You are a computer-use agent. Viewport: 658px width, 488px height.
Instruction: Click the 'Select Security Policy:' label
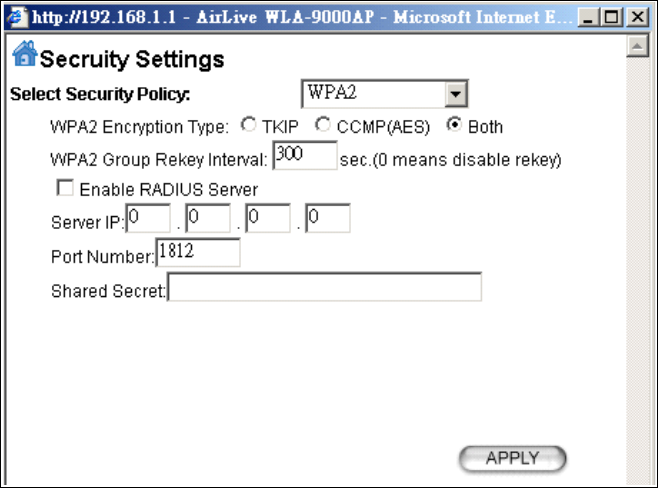[100, 94]
